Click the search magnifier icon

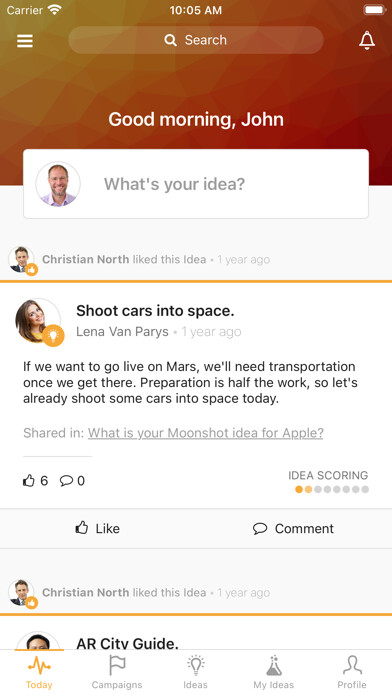170,40
